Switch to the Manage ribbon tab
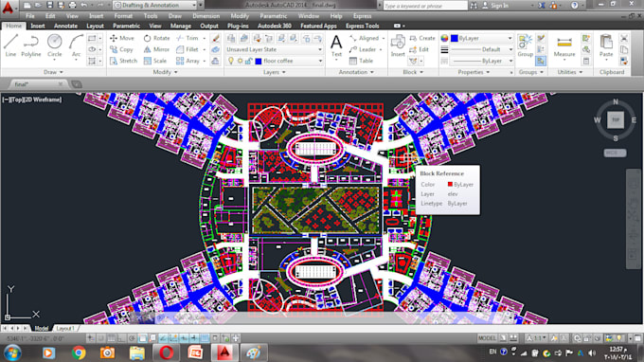 point(181,26)
